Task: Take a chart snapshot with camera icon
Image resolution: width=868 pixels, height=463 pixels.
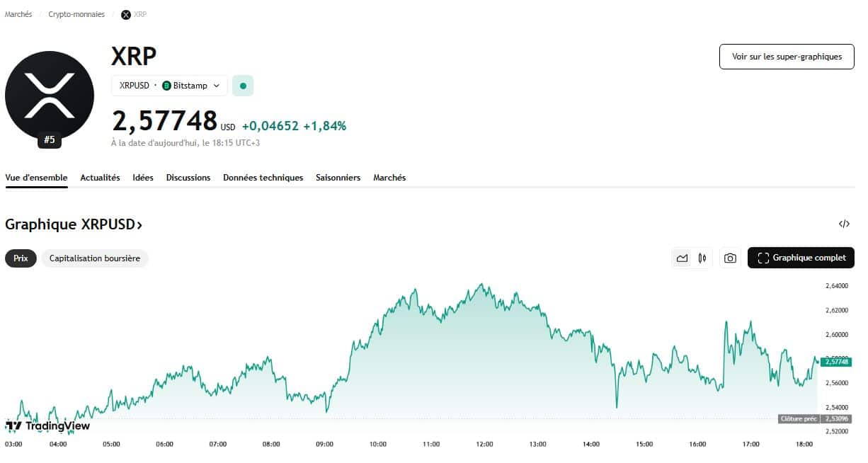Action: [730, 258]
